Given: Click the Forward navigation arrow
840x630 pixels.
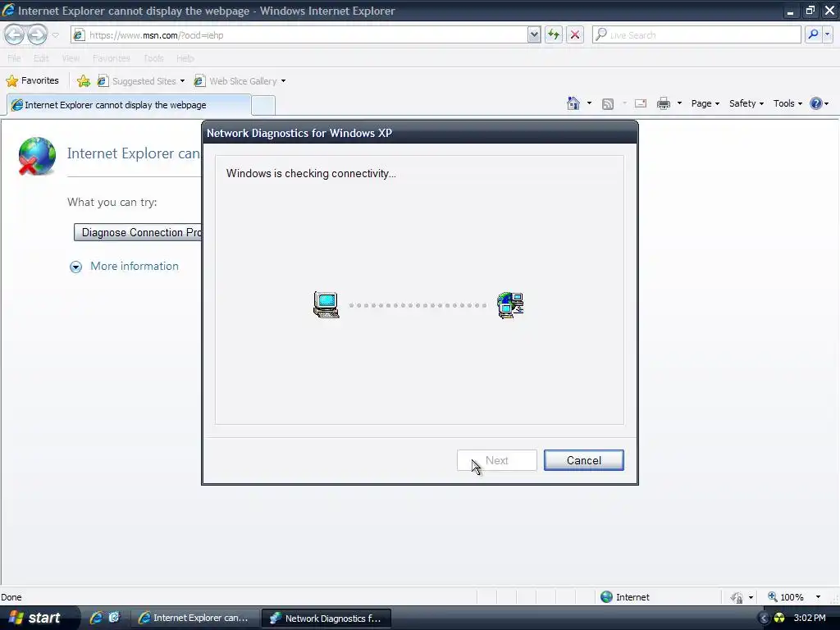Looking at the screenshot, I should [x=37, y=34].
